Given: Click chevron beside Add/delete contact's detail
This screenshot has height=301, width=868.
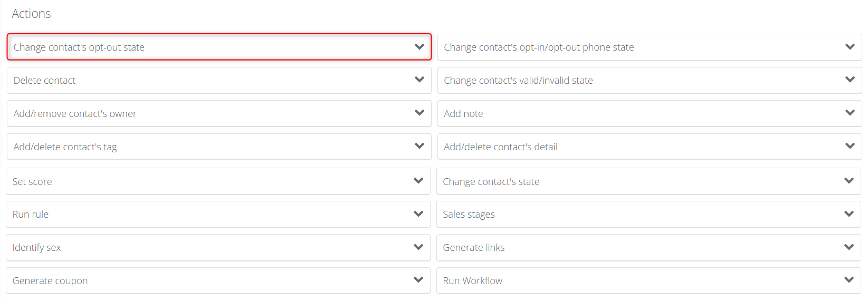Looking at the screenshot, I should pos(850,146).
